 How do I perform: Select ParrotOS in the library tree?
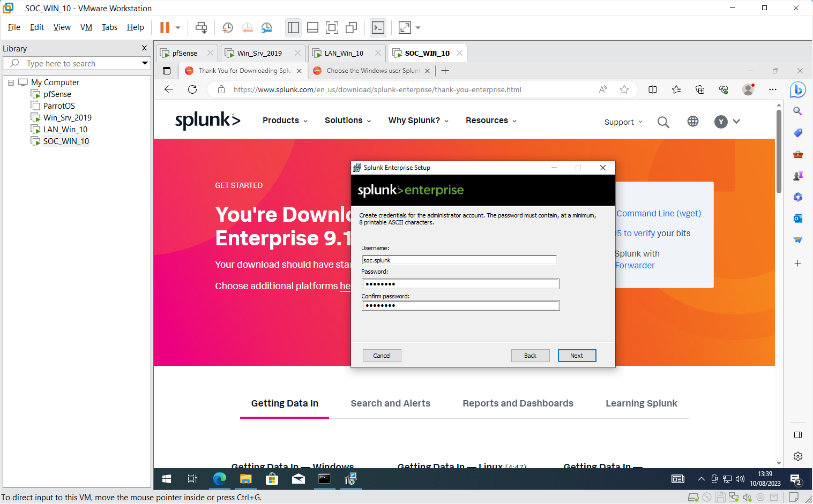(x=59, y=106)
